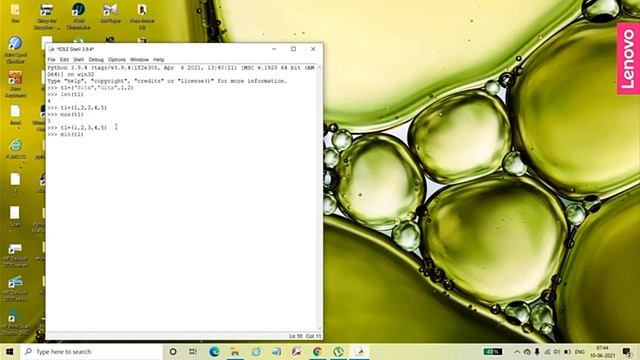Screen dimensions: 640x360
Task: Click the "Ln: 10" status bar entry
Action: 296,336
